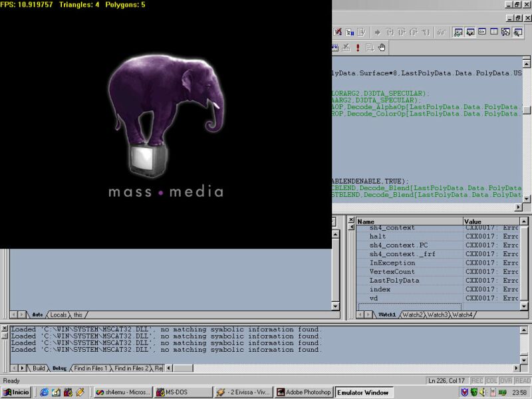Select the Watch2 tab
The width and height of the screenshot is (532, 399).
[x=412, y=315]
